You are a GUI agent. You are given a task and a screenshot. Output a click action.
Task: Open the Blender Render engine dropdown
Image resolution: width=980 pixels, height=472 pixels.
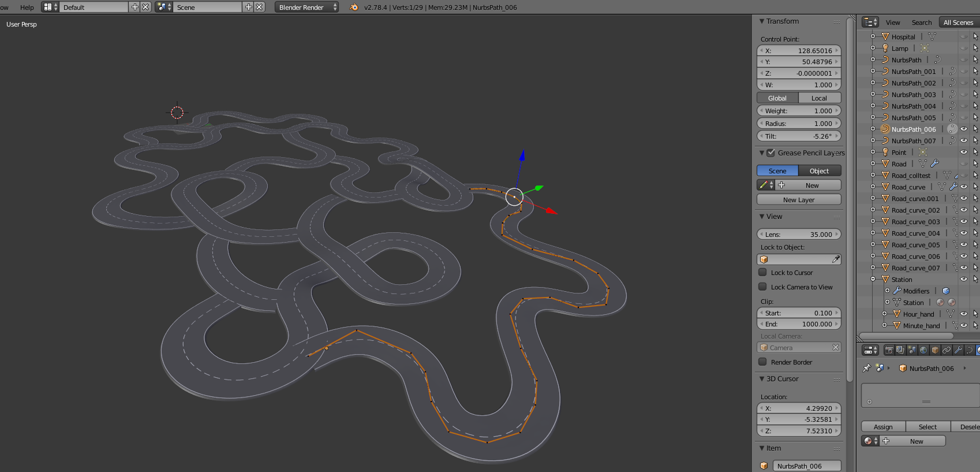pos(306,7)
